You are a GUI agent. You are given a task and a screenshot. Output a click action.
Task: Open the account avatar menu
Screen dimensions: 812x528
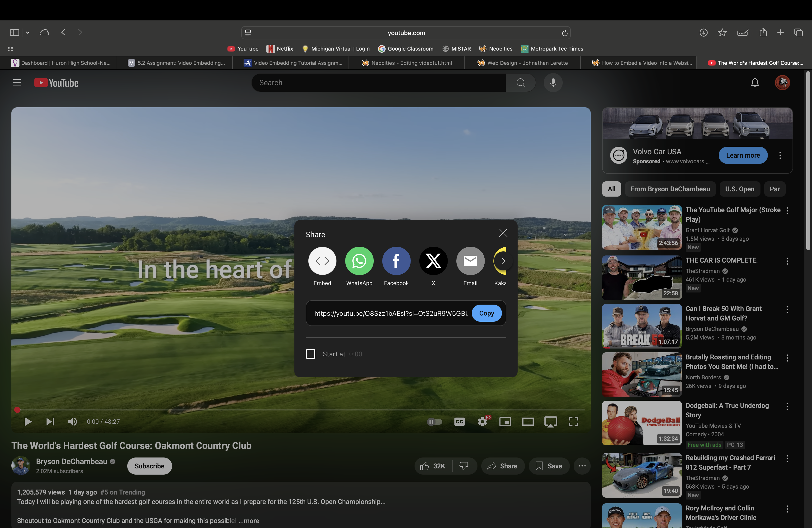[782, 83]
